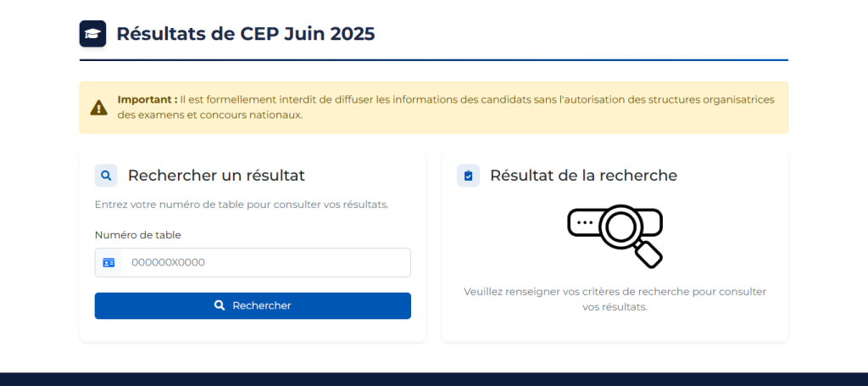This screenshot has width=868, height=386.
Task: Click the Entrez votre numéro de table instruction text
Action: tap(242, 204)
